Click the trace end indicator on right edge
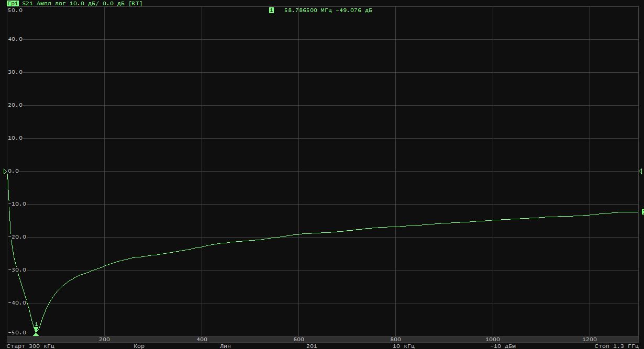Image resolution: width=644 pixels, height=349 pixels. tap(642, 211)
